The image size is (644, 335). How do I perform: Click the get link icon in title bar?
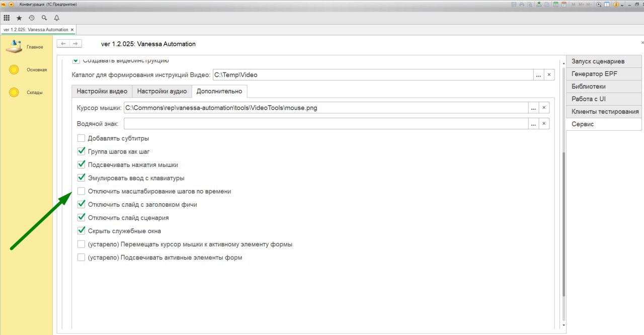(x=539, y=5)
